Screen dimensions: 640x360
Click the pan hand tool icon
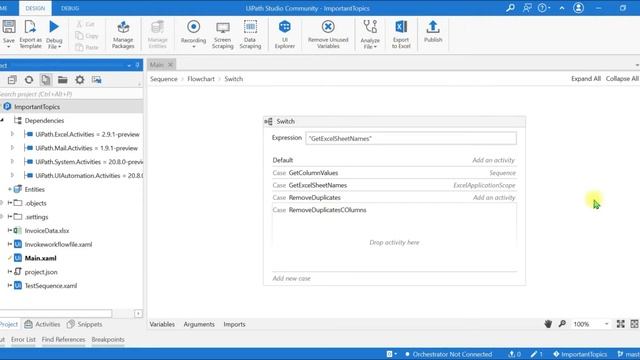tap(548, 324)
